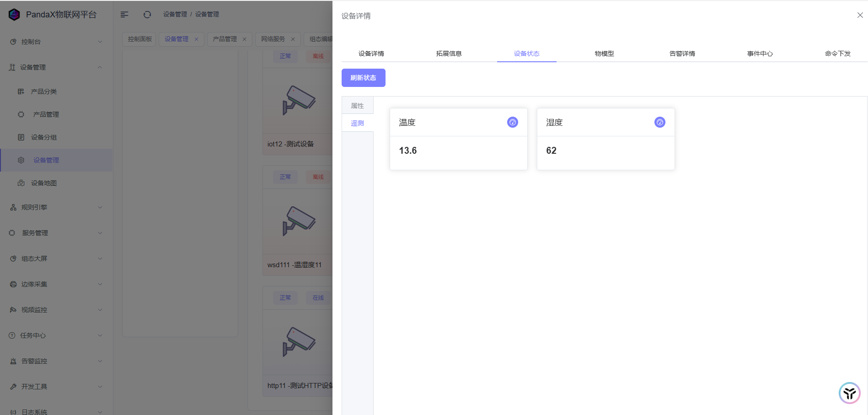Click the sidebar collapse hamburger icon
Image resolution: width=868 pixels, height=415 pixels.
[x=124, y=15]
